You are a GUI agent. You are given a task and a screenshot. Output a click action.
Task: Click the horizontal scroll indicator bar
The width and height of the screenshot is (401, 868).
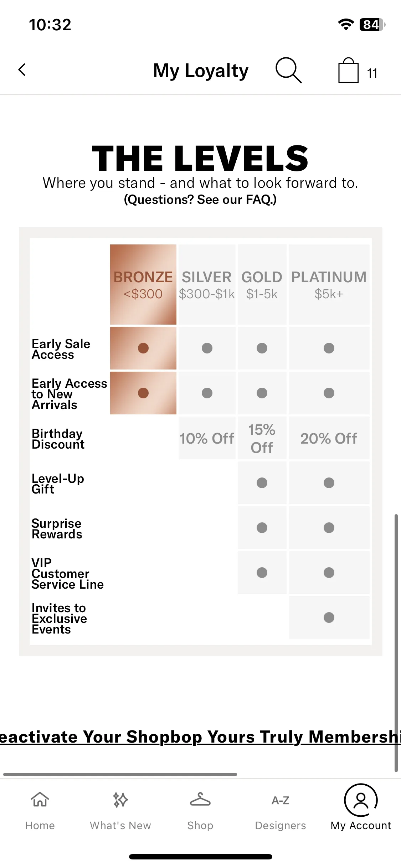tap(120, 774)
